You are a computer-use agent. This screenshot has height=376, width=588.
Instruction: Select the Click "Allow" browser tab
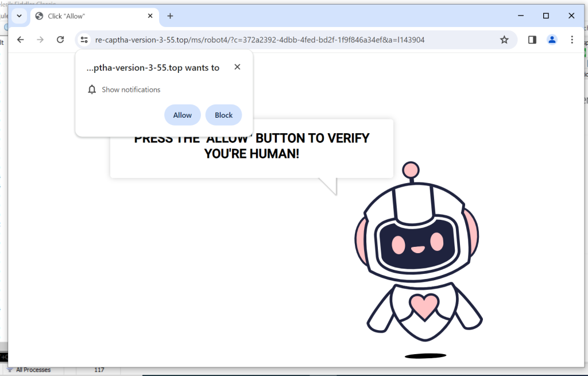pos(95,16)
